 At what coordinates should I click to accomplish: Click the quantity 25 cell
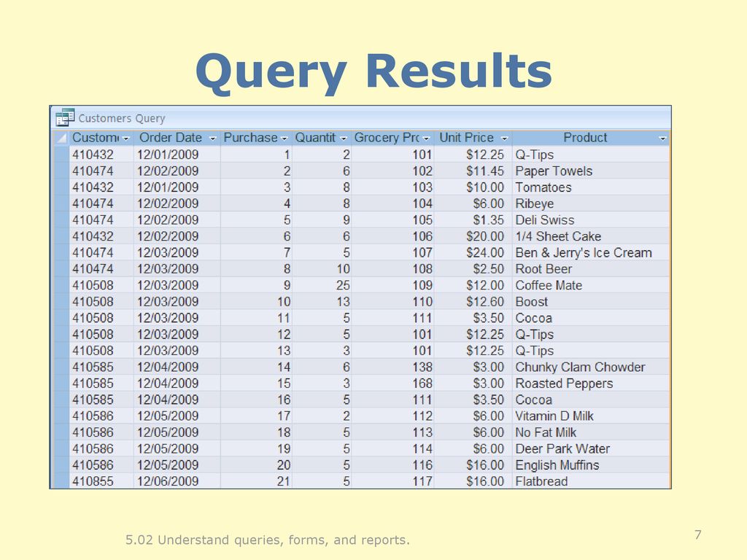click(x=322, y=285)
